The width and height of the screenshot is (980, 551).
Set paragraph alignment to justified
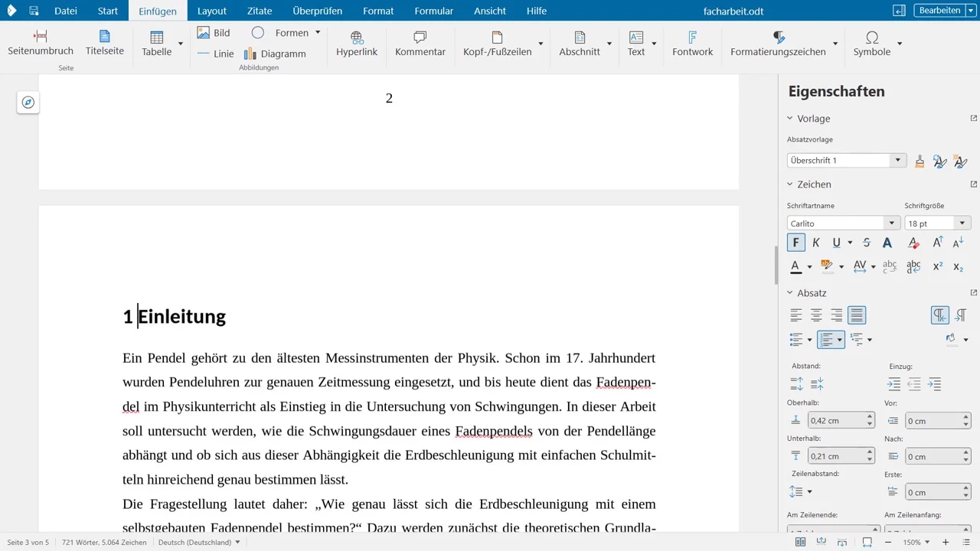(857, 315)
